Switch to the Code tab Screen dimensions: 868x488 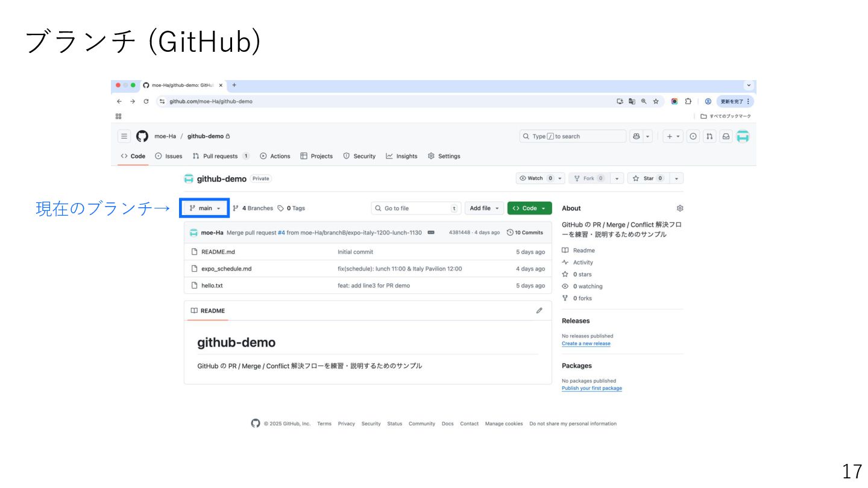coord(133,156)
